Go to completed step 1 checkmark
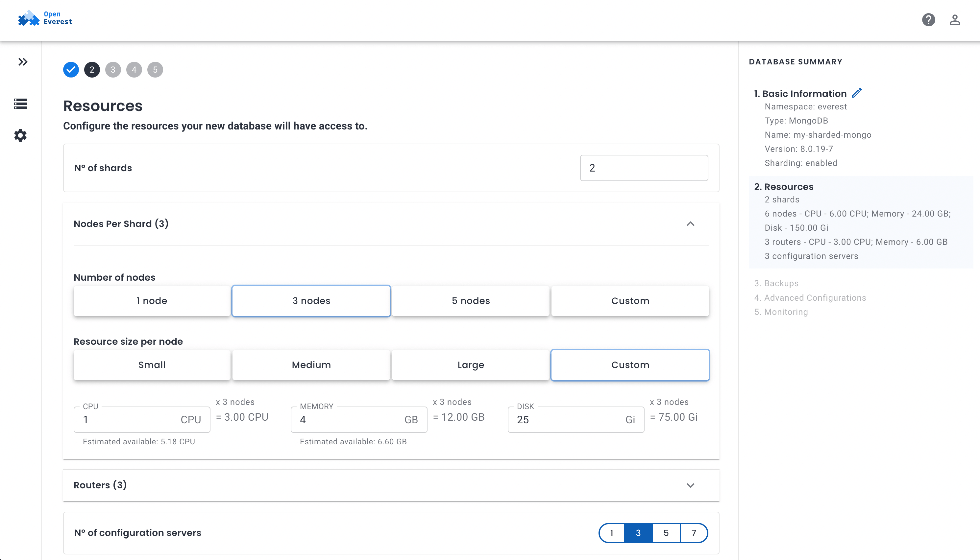980x560 pixels. [x=71, y=70]
